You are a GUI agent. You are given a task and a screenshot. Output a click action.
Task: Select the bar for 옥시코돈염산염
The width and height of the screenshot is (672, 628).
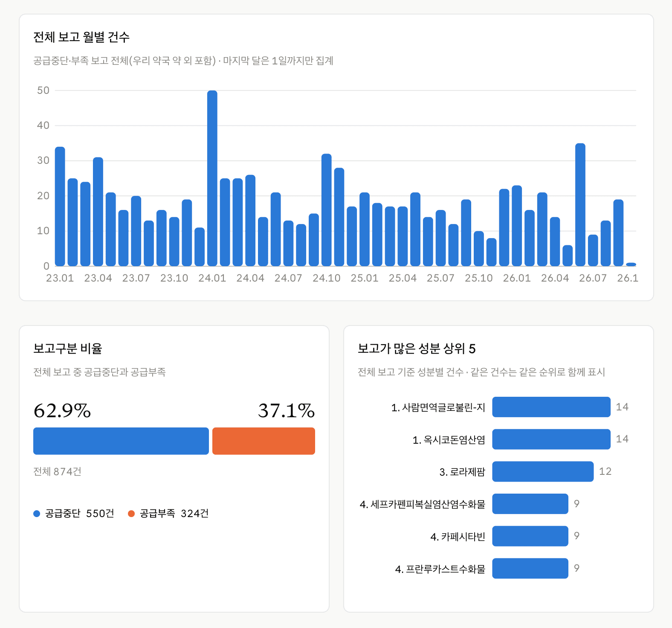(x=551, y=439)
